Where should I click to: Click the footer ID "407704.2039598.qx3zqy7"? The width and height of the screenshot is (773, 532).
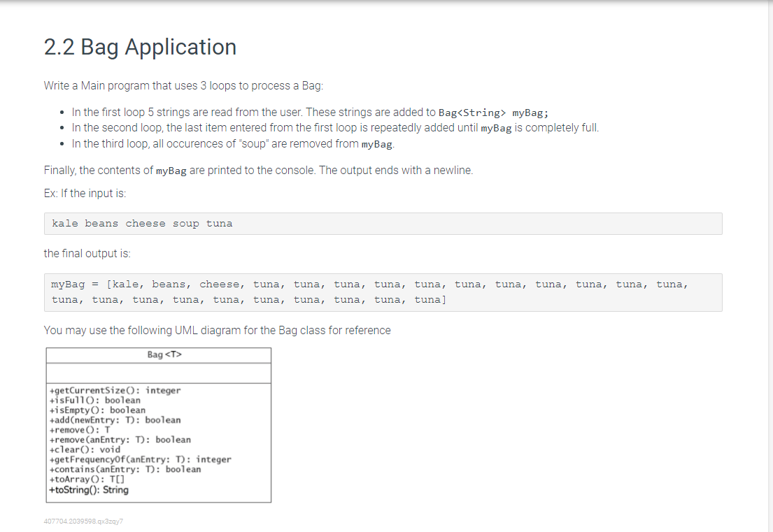coord(83,521)
